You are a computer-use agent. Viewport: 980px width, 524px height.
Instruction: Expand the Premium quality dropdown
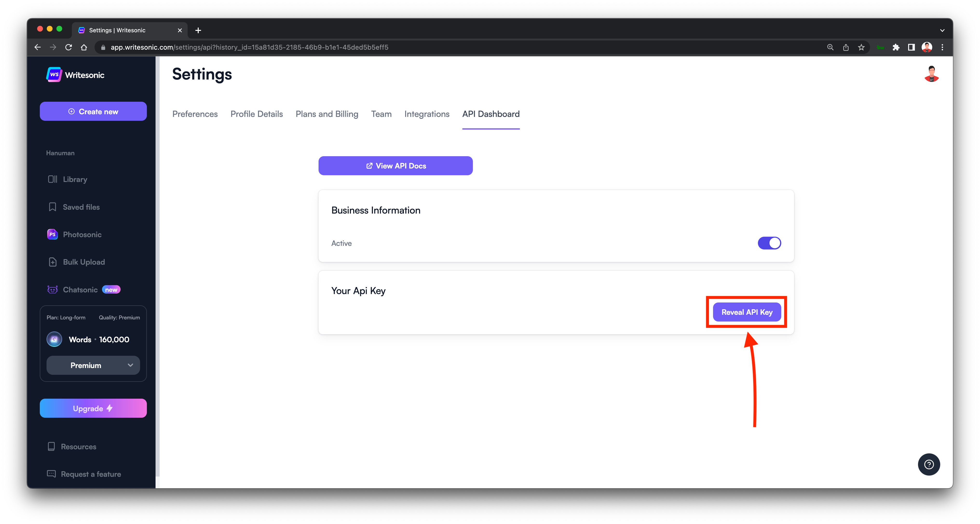point(93,365)
